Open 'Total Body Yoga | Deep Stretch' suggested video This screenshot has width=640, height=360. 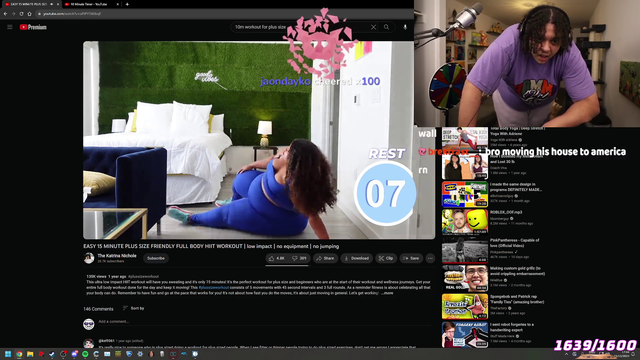(x=465, y=138)
